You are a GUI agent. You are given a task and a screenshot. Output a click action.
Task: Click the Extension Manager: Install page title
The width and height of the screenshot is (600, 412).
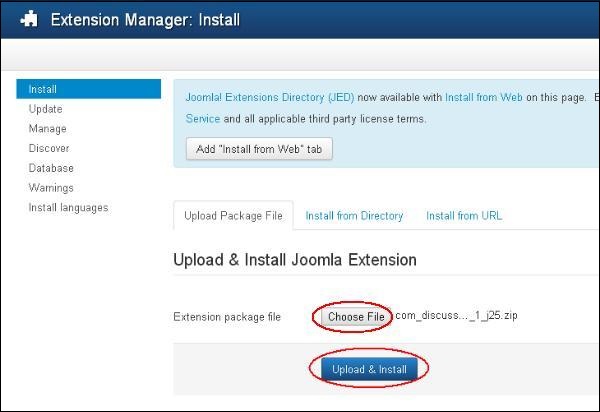pyautogui.click(x=145, y=20)
